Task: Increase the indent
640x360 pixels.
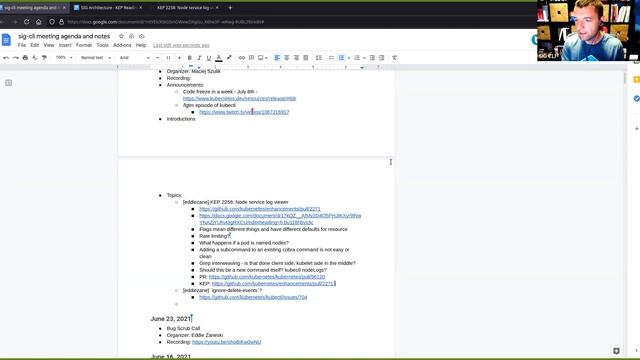Action: pos(382,58)
